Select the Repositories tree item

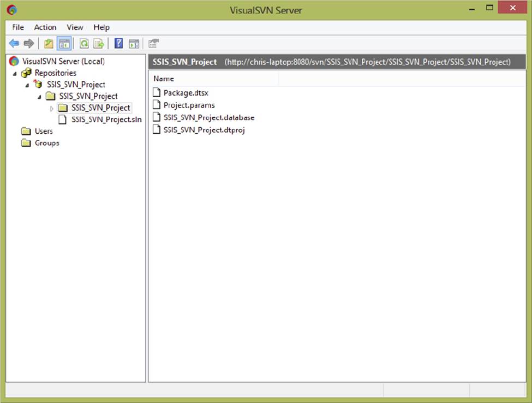(x=55, y=73)
